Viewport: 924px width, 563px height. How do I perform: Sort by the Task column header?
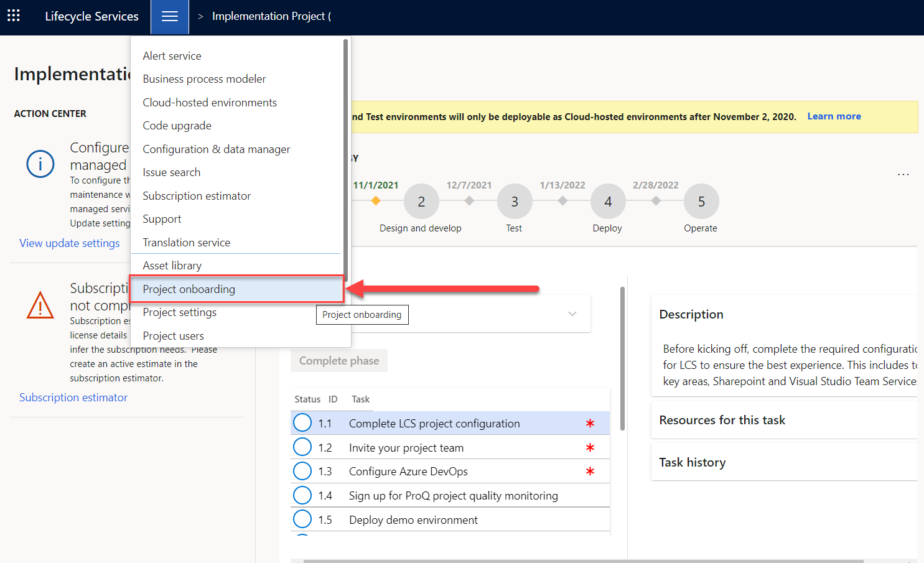[x=360, y=399]
